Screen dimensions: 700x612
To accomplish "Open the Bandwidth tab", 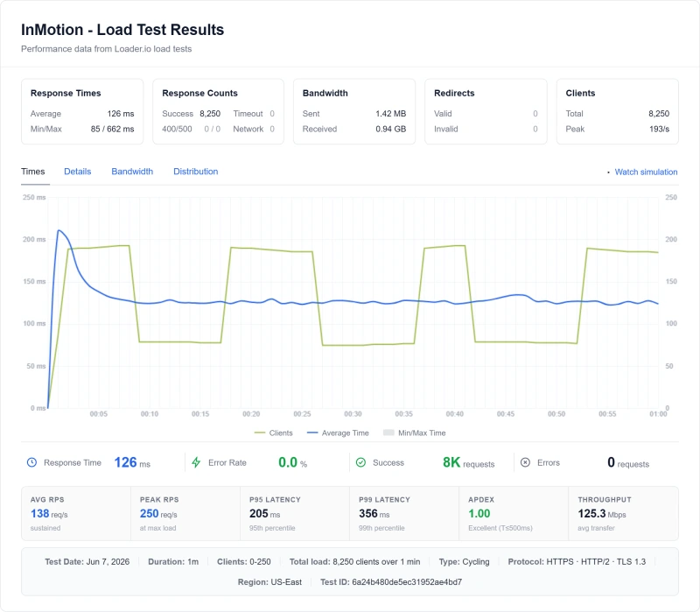I will [132, 172].
